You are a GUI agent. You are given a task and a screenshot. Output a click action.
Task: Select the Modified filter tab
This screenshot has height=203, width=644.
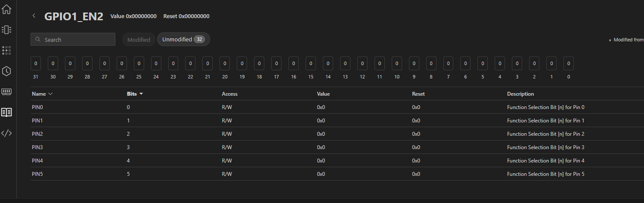[x=139, y=40]
